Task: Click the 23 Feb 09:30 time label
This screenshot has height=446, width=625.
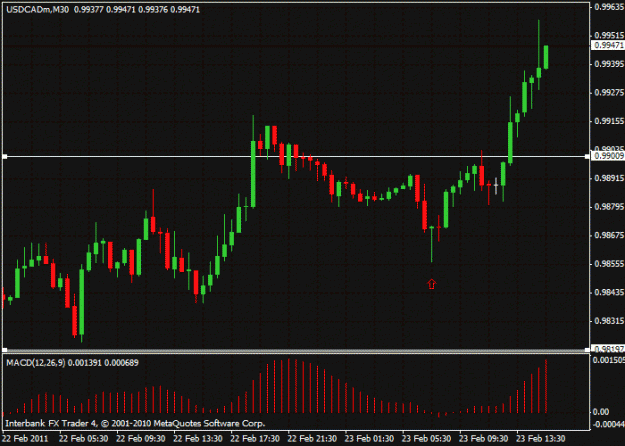Action: pyautogui.click(x=483, y=438)
